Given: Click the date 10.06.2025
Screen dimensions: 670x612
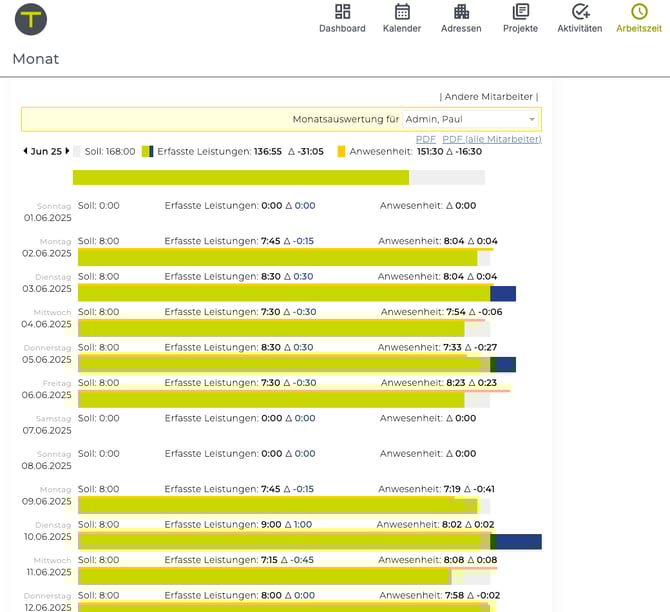Looking at the screenshot, I should 47,537.
